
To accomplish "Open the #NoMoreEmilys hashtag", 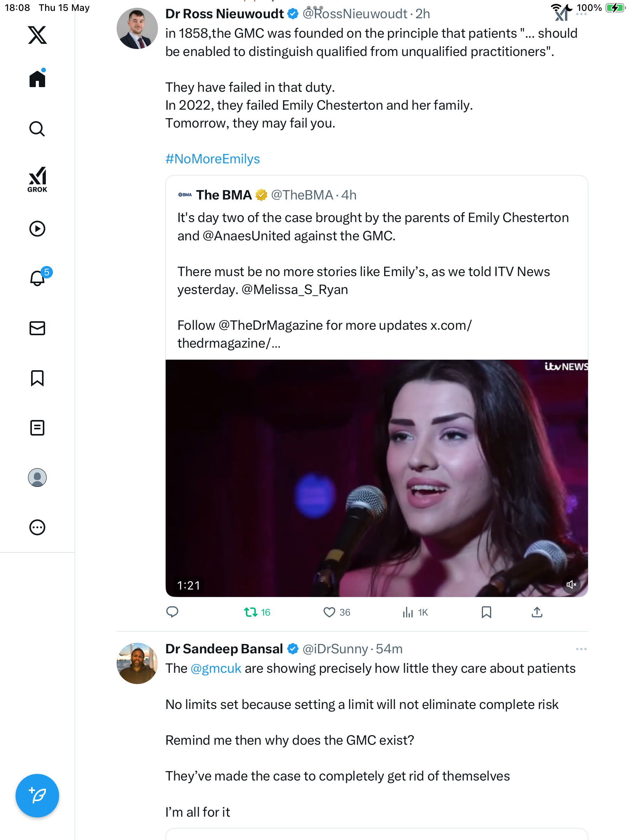I will pos(212,159).
